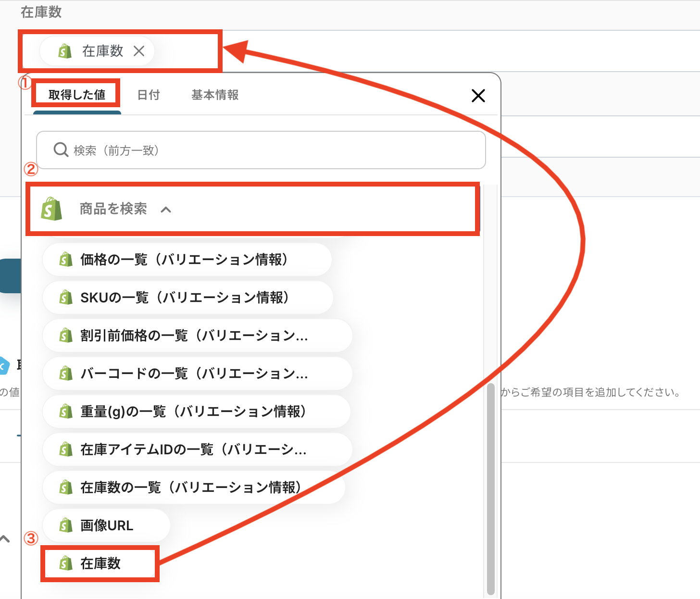The width and height of the screenshot is (700, 599).
Task: Click the search magnifier icon
Action: [x=61, y=150]
